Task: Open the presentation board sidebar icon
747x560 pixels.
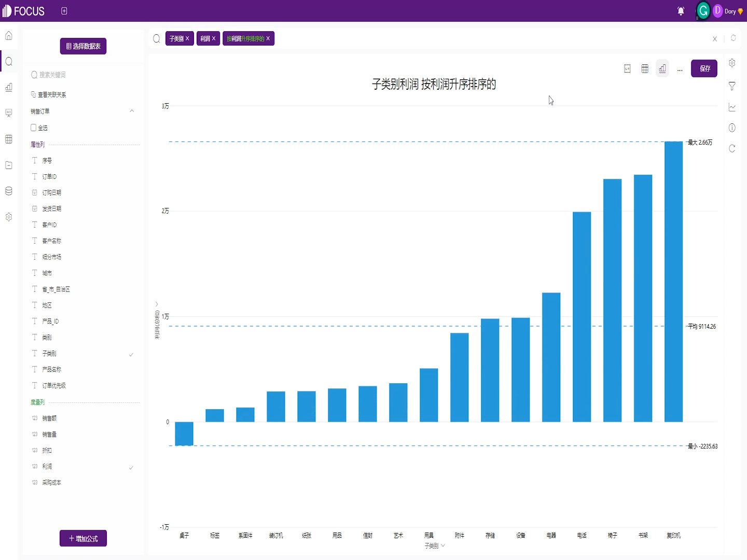Action: click(x=9, y=113)
